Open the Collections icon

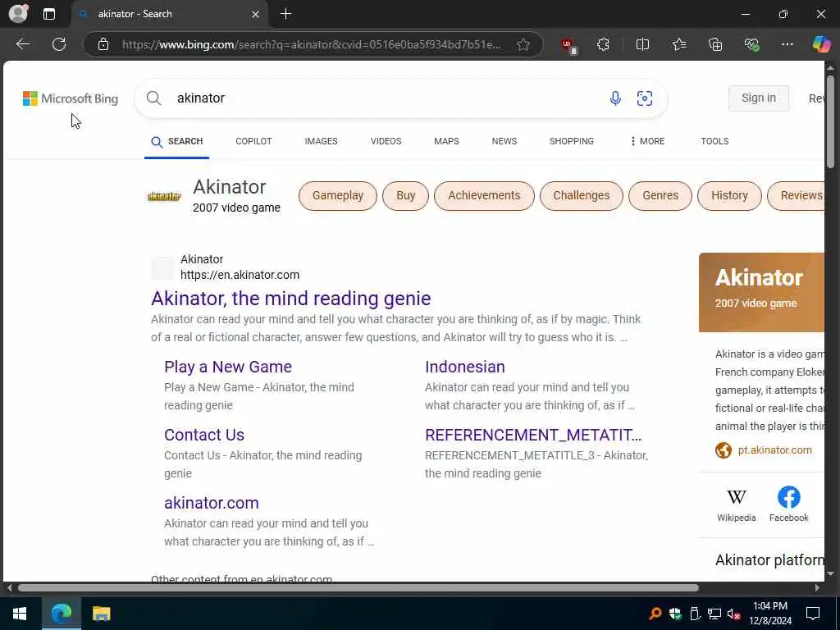pyautogui.click(x=715, y=44)
